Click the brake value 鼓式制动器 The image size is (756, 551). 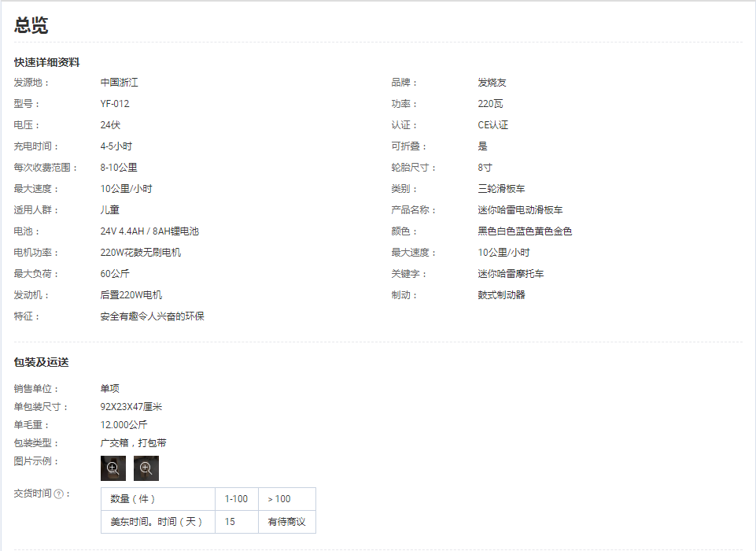[x=501, y=295]
